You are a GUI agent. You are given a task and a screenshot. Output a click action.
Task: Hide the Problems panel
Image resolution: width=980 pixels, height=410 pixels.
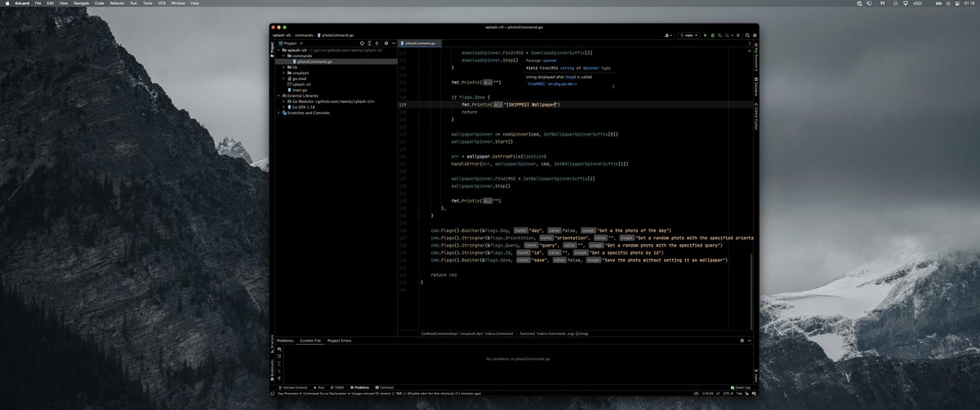point(750,341)
